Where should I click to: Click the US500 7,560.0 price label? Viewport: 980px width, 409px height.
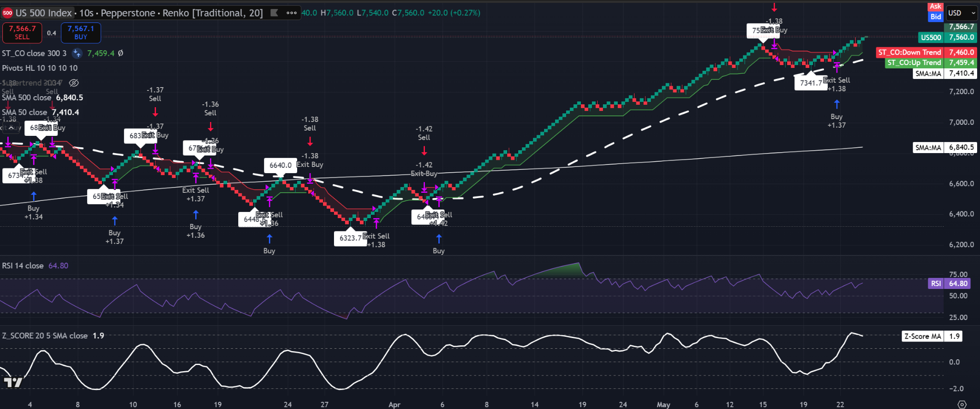tap(947, 37)
